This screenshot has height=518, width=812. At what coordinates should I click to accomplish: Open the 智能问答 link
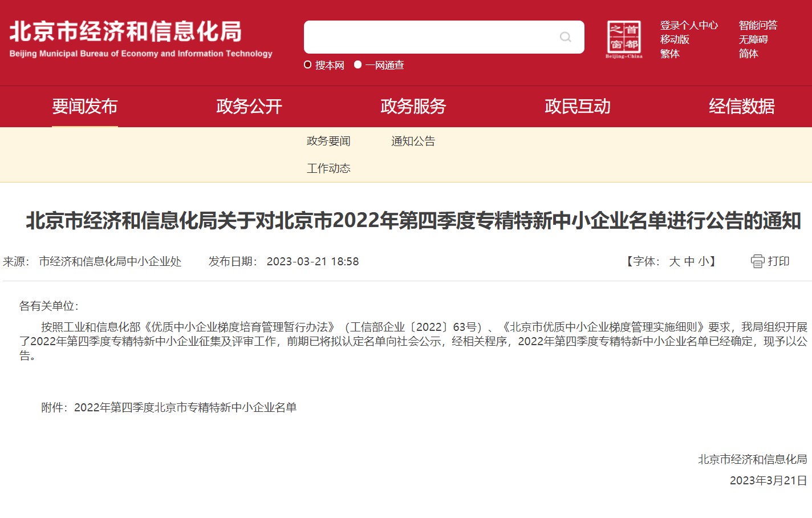point(758,25)
